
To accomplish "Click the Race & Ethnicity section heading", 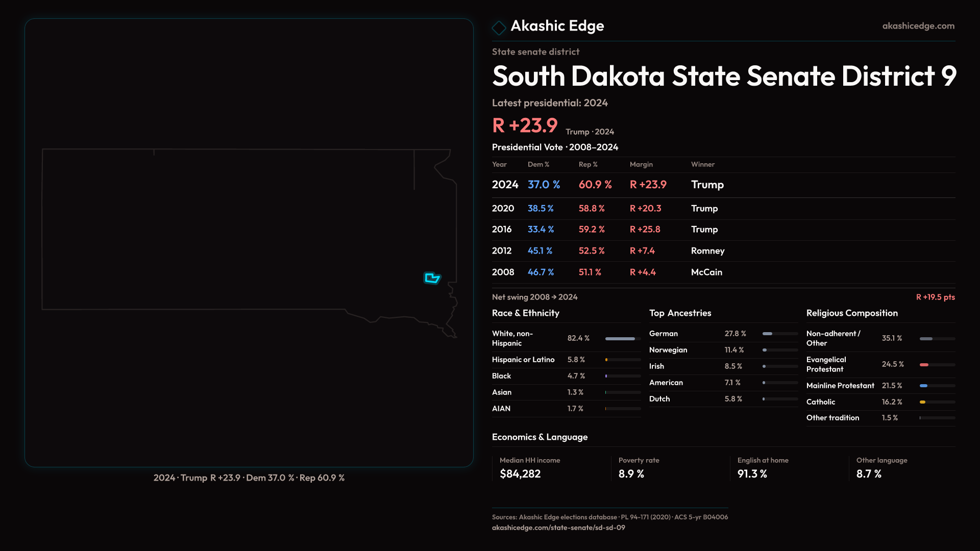I will coord(525,313).
